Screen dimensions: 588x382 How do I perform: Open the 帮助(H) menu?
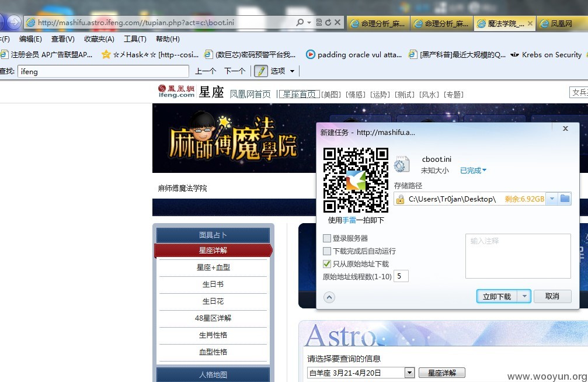click(168, 39)
